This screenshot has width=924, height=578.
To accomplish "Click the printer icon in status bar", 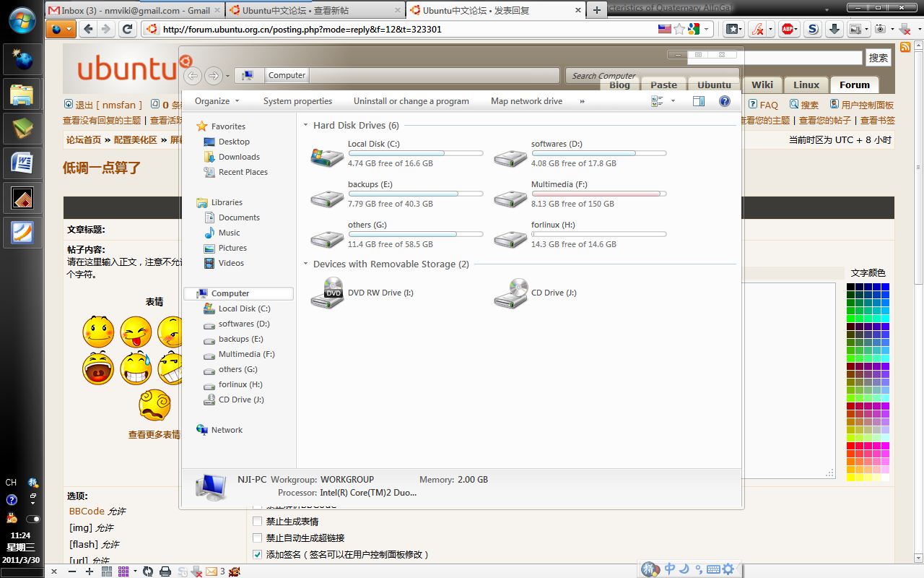I will point(165,571).
